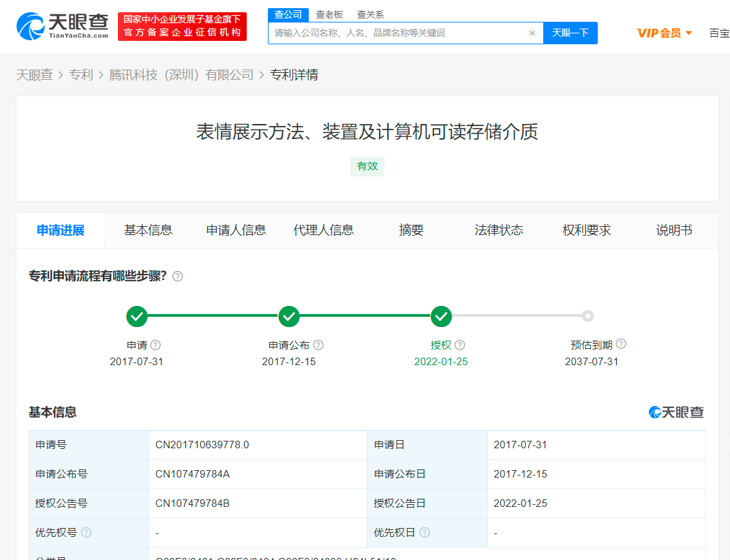Click the 申请公布日 row label
Viewport: 730px width, 560px height.
pyautogui.click(x=399, y=474)
